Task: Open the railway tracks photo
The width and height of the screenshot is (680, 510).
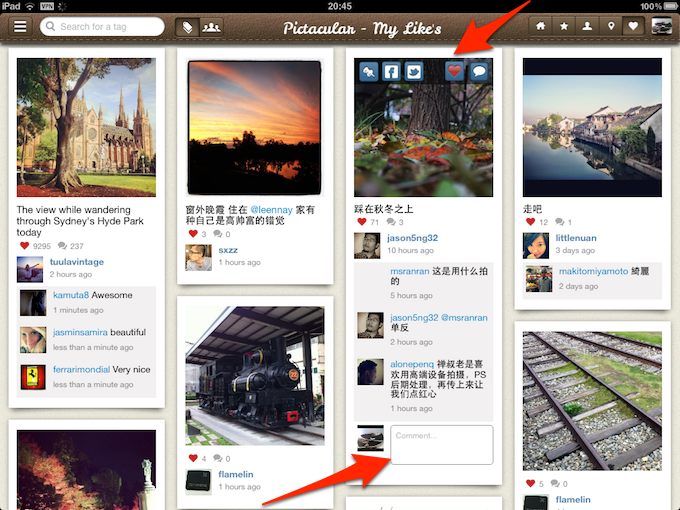Action: [592, 401]
